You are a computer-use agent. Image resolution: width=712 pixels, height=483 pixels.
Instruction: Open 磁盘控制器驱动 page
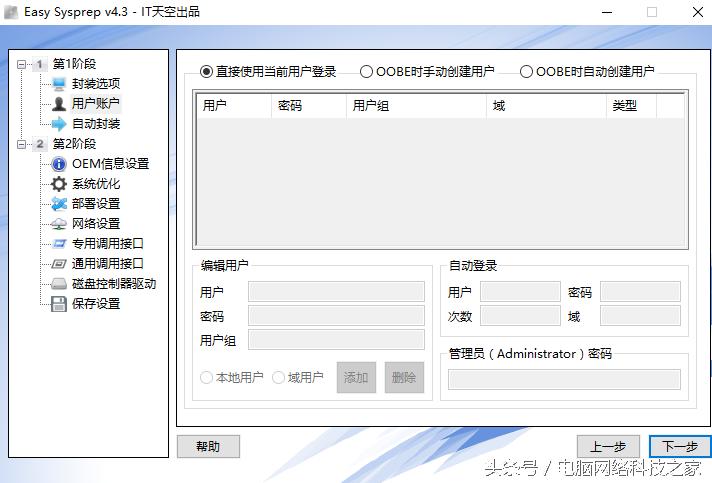[x=114, y=284]
